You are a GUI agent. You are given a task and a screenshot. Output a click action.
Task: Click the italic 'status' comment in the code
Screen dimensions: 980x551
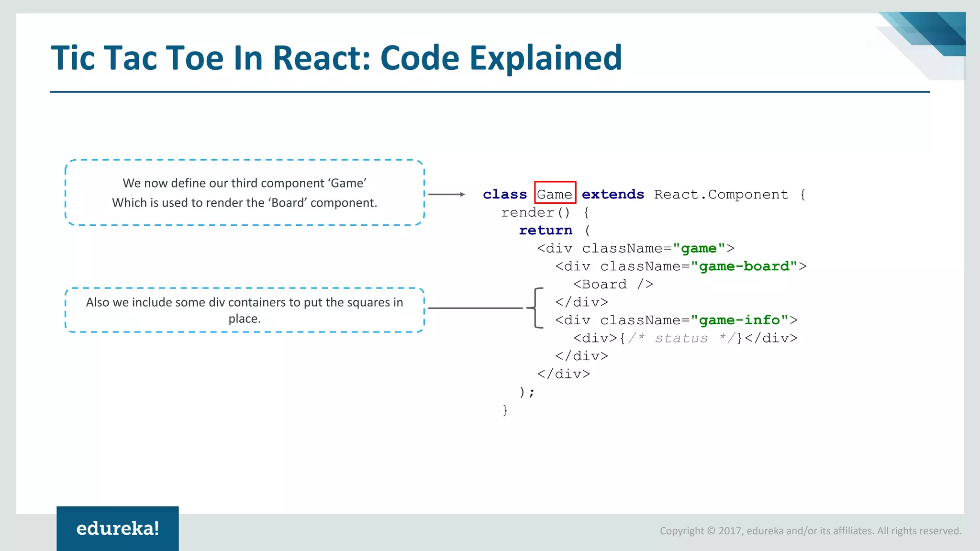(x=681, y=338)
